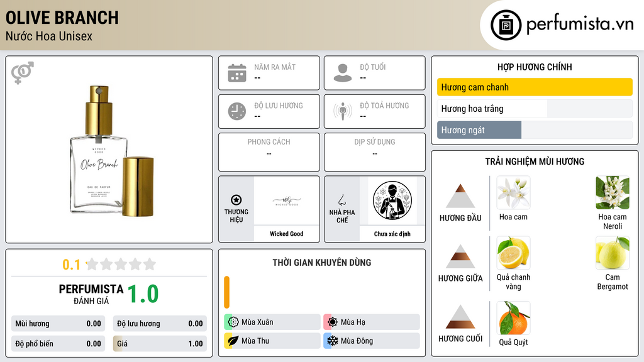Click the DỊP SỬ DỤNG info box
The width and height of the screenshot is (644, 362).
375,152
